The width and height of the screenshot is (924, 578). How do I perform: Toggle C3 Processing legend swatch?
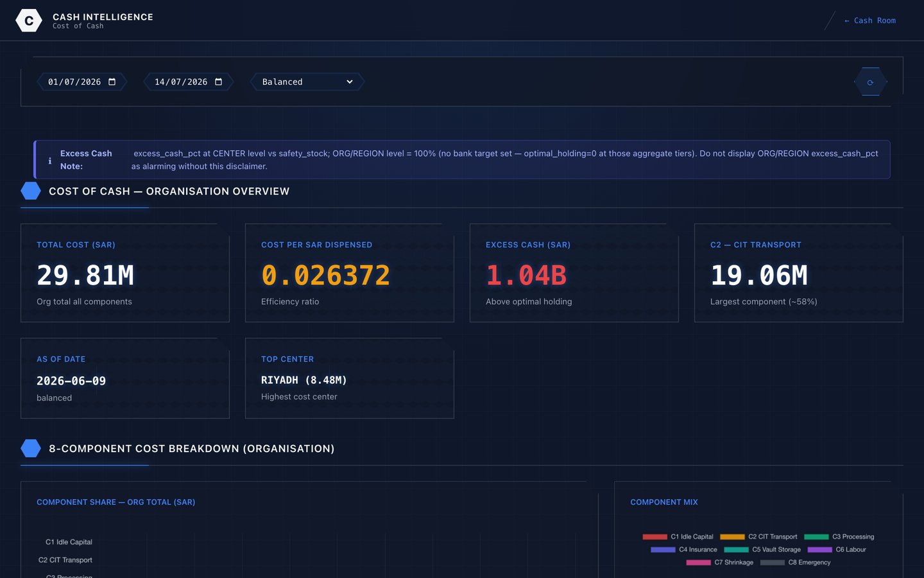816,537
